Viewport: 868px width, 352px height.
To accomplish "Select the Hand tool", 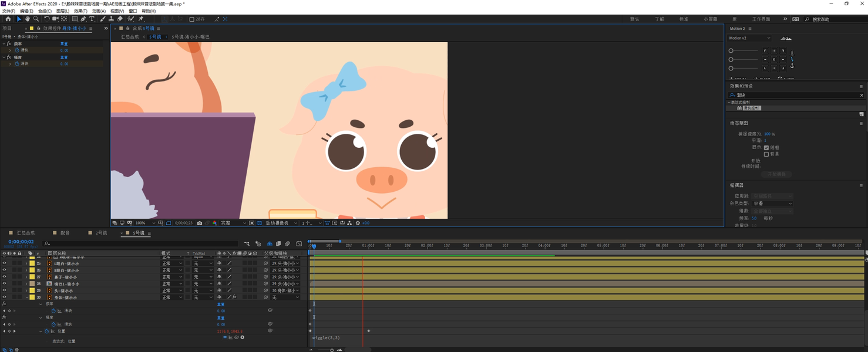I will click(28, 19).
